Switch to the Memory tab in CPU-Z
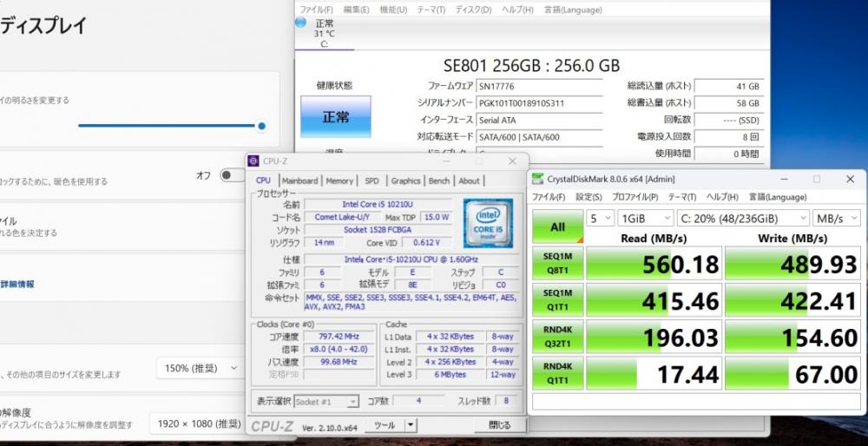868x446 pixels. coord(339,180)
